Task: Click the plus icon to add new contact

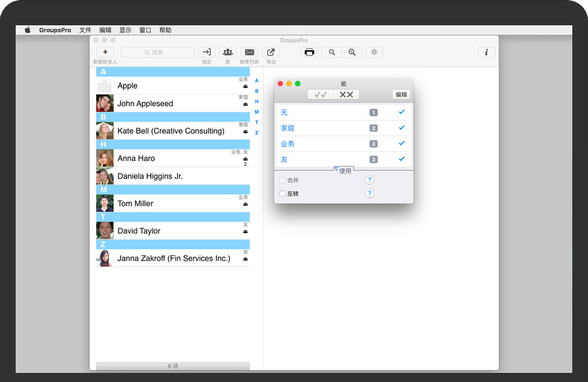Action: tap(105, 52)
